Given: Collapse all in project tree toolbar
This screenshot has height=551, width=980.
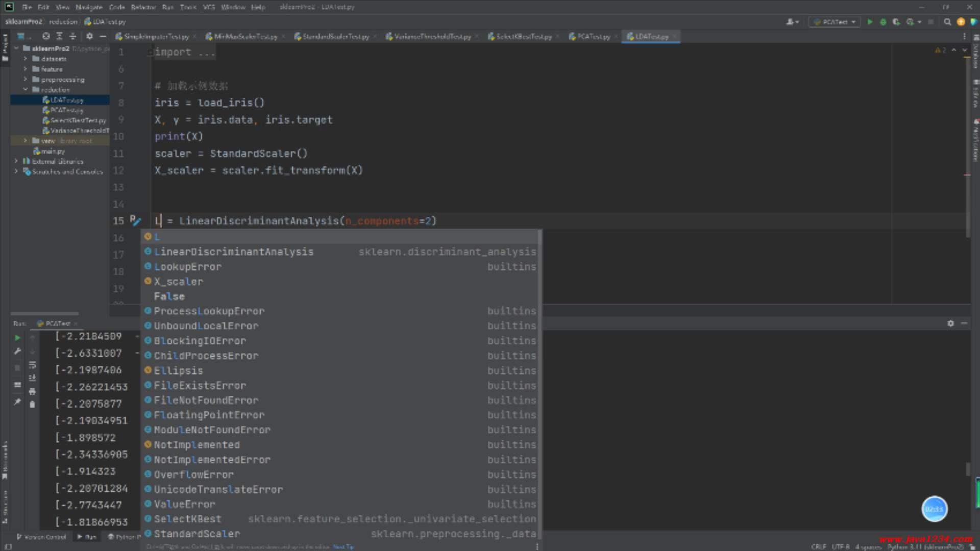Looking at the screenshot, I should pos(72,36).
